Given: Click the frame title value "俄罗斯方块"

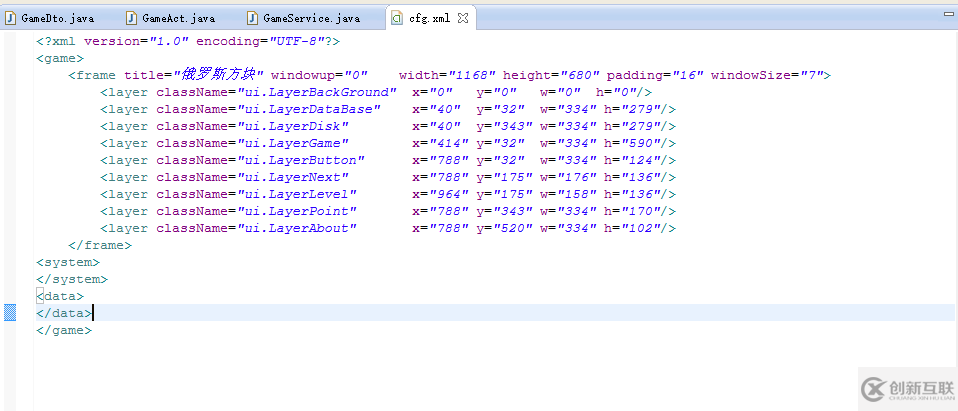Looking at the screenshot, I should coord(221,76).
